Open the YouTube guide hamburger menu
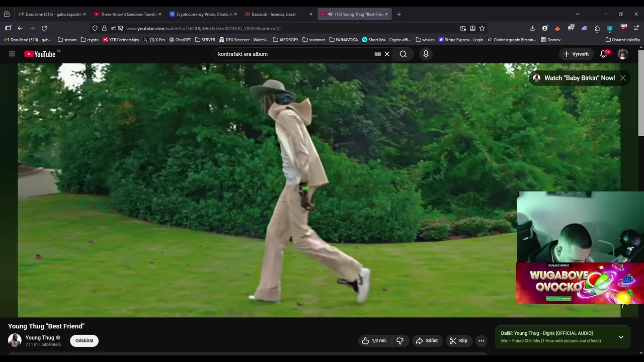Screen dimensions: 644x362 [12, 54]
